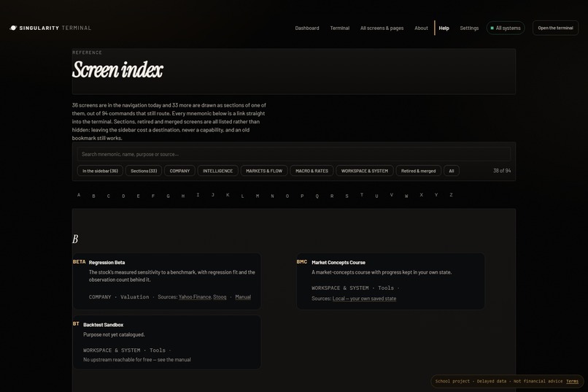Jump to letter F in index
Image resolution: width=588 pixels, height=392 pixels.
[153, 196]
